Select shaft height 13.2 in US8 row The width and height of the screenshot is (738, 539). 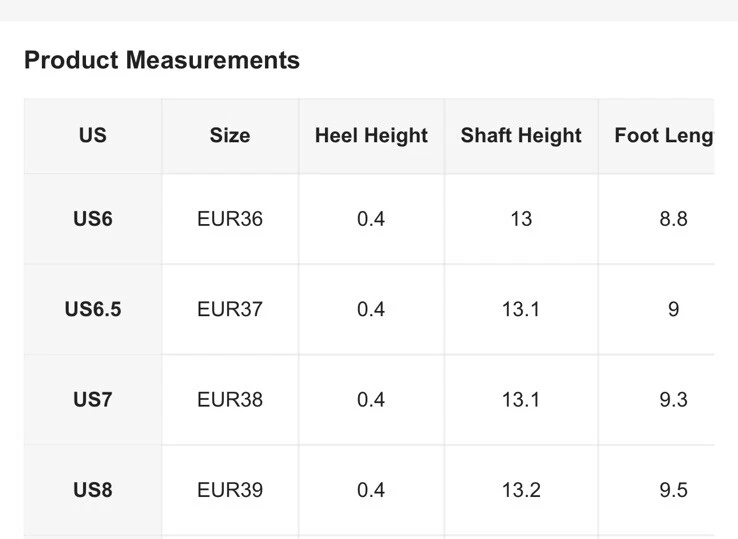521,490
